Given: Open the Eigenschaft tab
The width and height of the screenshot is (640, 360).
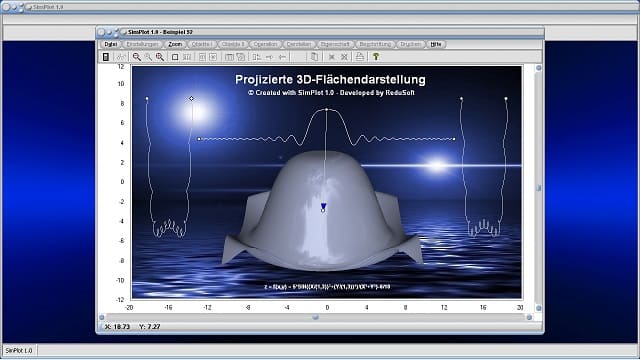Looking at the screenshot, I should [335, 44].
